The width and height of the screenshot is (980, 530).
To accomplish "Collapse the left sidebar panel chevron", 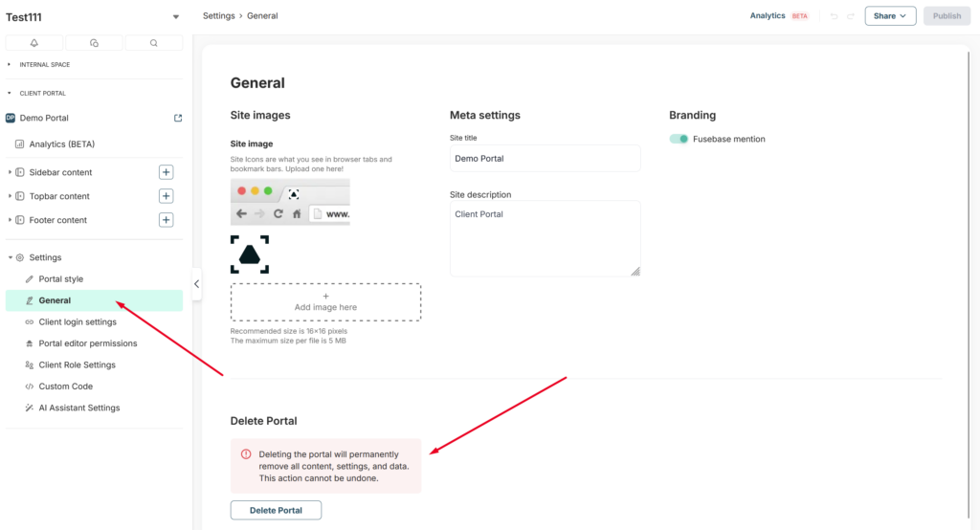I will [196, 284].
